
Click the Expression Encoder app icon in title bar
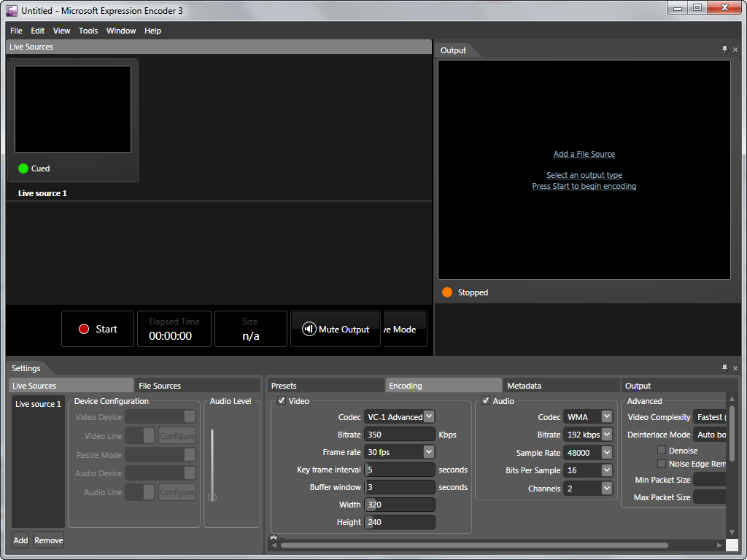12,10
